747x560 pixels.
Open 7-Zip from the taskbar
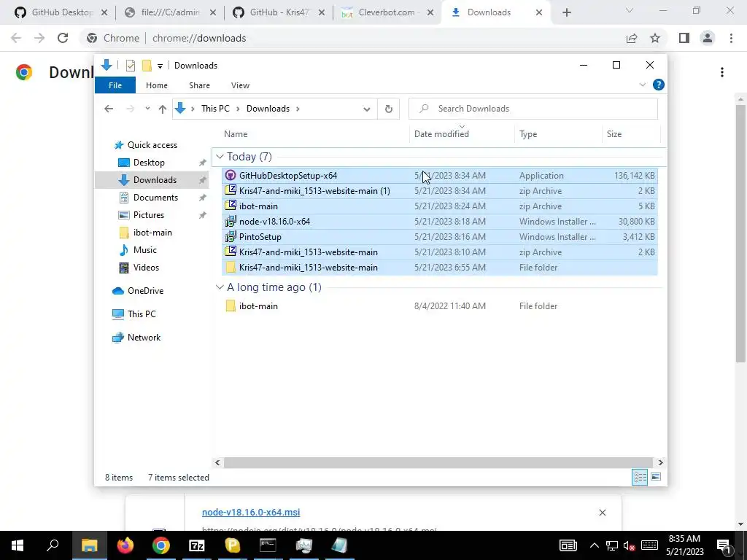(x=197, y=545)
